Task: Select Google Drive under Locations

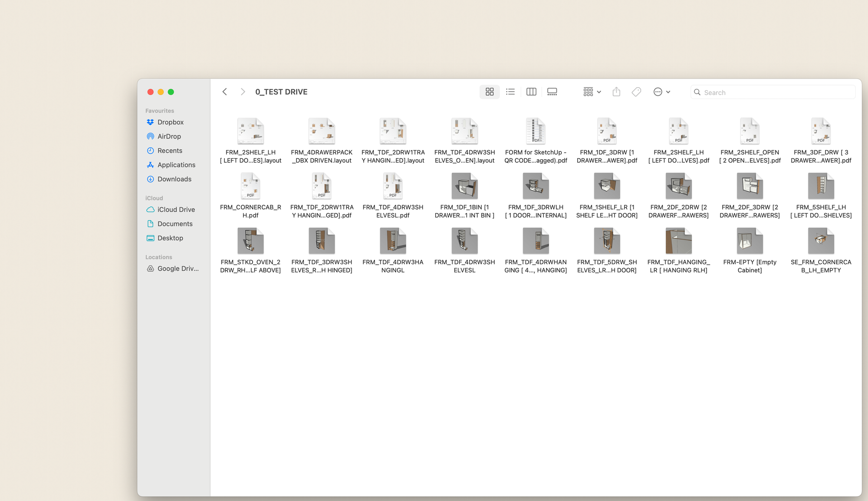Action: coord(178,269)
